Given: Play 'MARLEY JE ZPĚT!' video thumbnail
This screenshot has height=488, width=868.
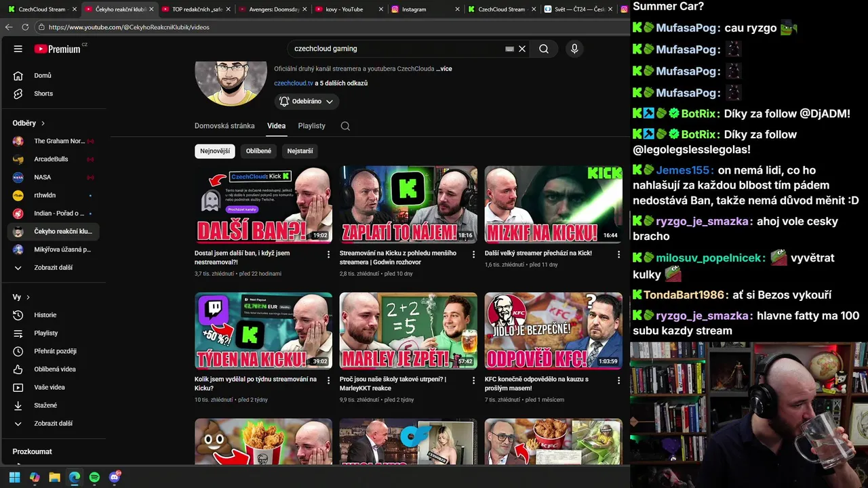Looking at the screenshot, I should pyautogui.click(x=408, y=331).
